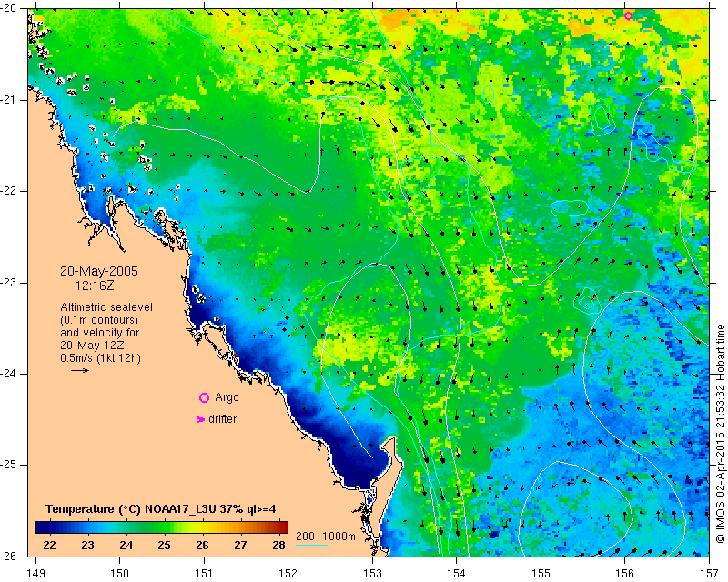
Task: Click the 'Altimetric sealevel' caption line
Action: click(x=106, y=307)
